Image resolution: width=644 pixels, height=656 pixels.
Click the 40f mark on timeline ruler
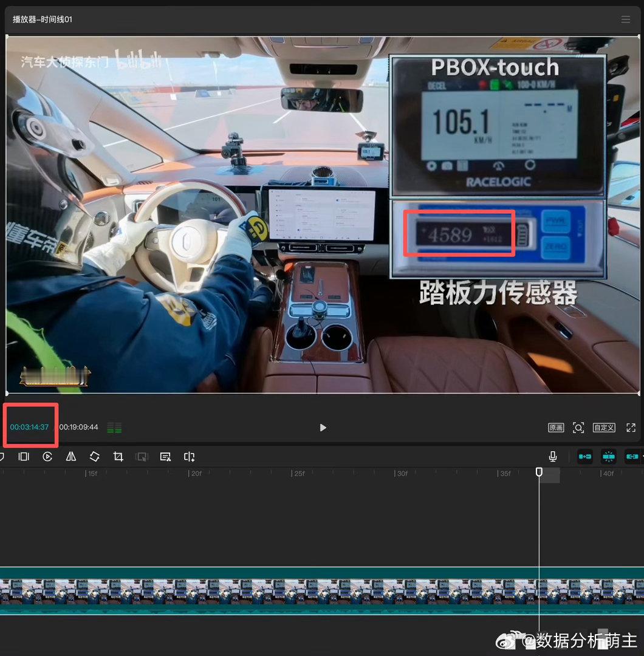608,474
